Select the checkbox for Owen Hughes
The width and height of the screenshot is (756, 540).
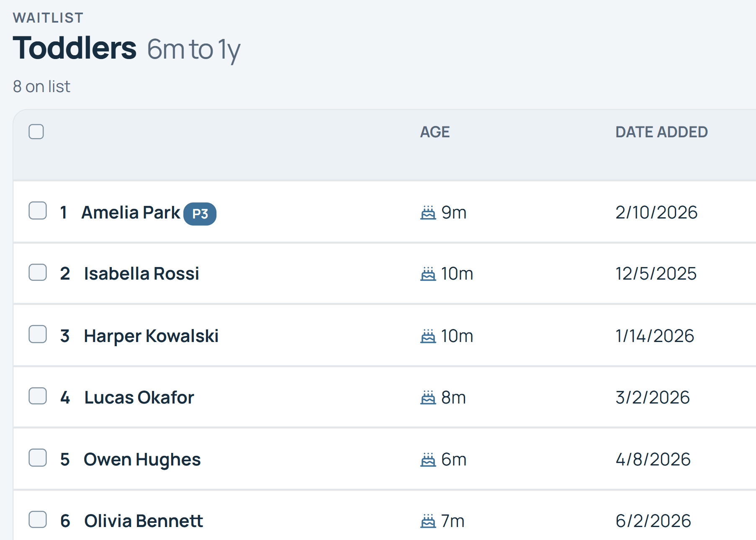[x=38, y=458]
